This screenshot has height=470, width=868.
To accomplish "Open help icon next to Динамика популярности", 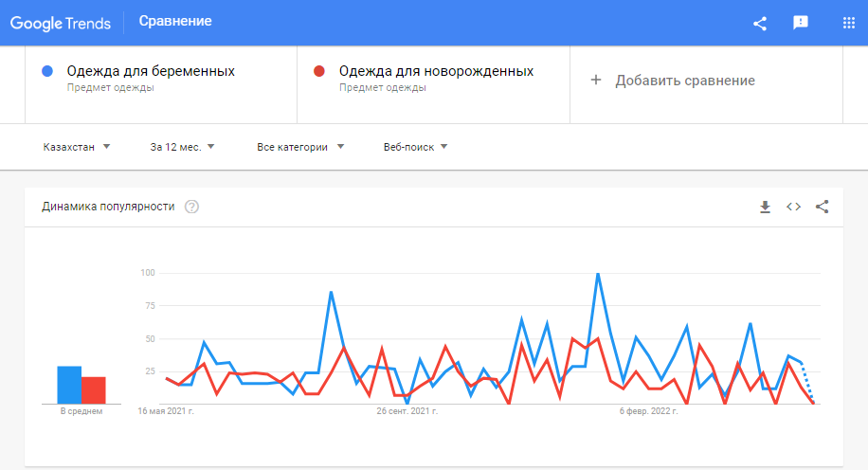I will click(x=192, y=207).
